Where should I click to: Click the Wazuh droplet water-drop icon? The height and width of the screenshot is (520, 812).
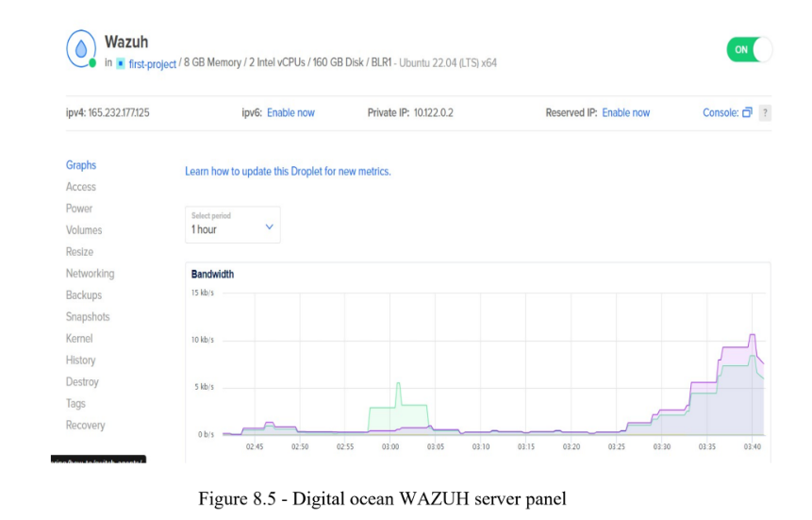coord(81,49)
